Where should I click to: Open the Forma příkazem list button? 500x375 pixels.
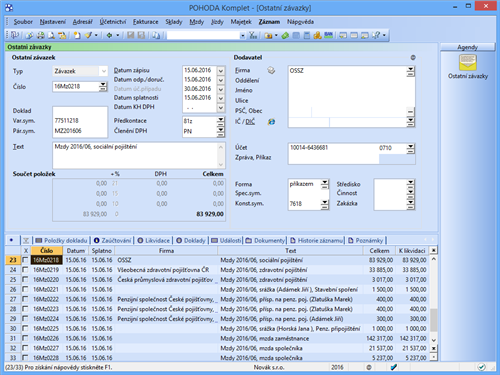click(x=325, y=184)
